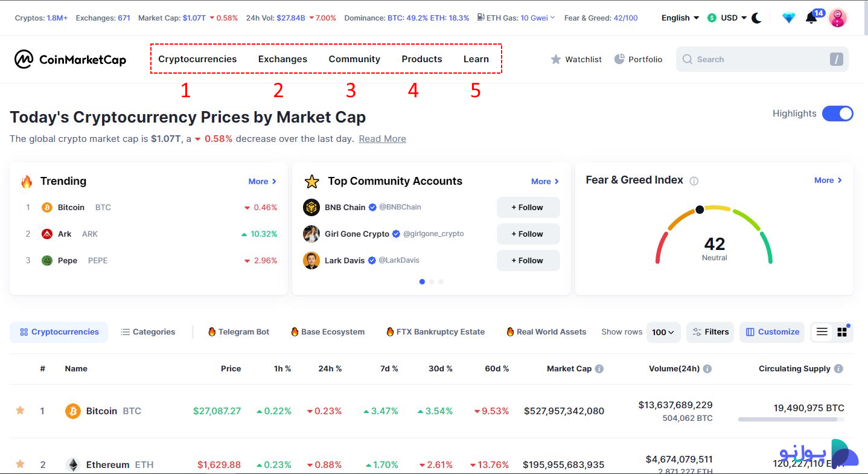868x474 pixels.
Task: Select the Categories tab
Action: pyautogui.click(x=148, y=332)
